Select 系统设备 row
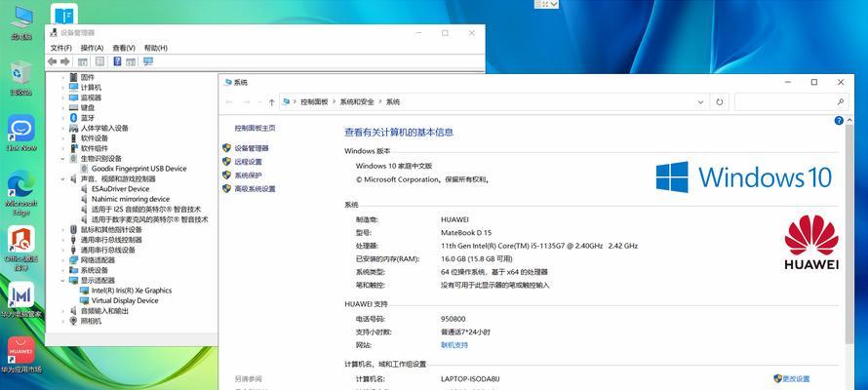 95,270
